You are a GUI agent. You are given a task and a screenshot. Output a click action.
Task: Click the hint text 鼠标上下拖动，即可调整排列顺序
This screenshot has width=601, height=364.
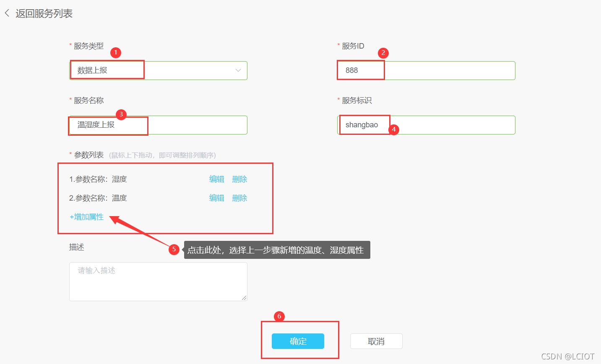click(162, 155)
